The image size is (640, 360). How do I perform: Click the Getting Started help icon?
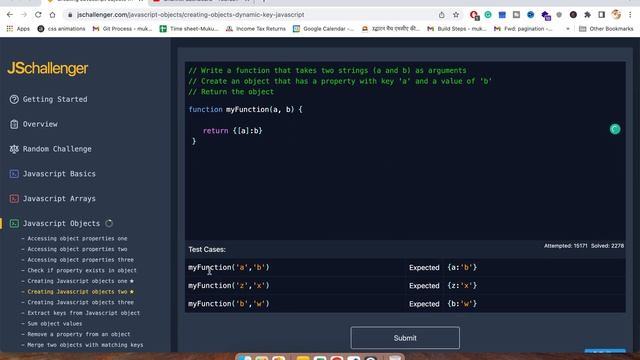click(14, 99)
